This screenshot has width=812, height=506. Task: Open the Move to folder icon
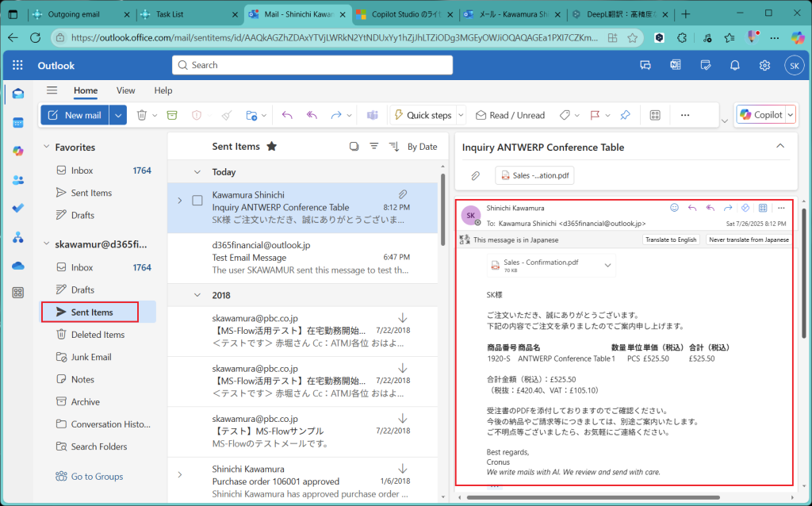[251, 115]
